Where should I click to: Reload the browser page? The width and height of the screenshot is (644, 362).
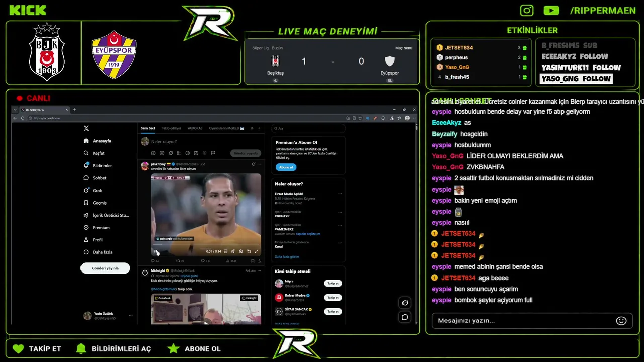click(23, 118)
